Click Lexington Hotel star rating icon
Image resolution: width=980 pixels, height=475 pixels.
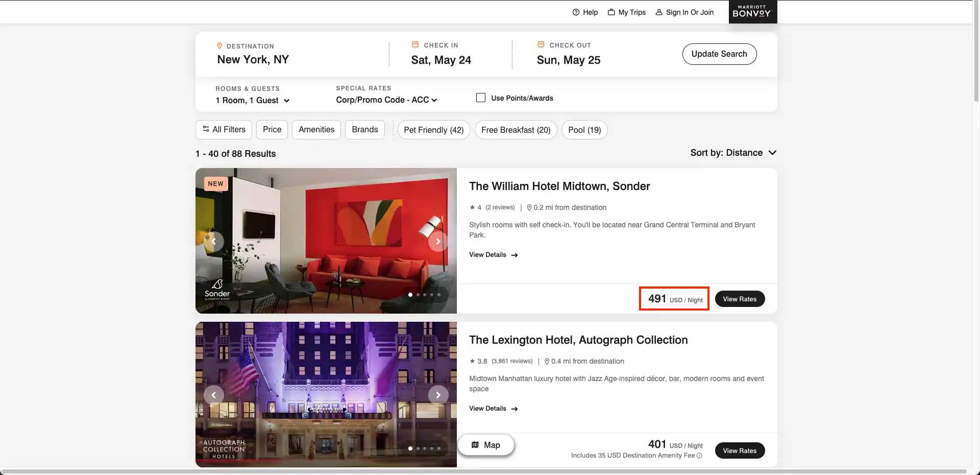pyautogui.click(x=472, y=361)
